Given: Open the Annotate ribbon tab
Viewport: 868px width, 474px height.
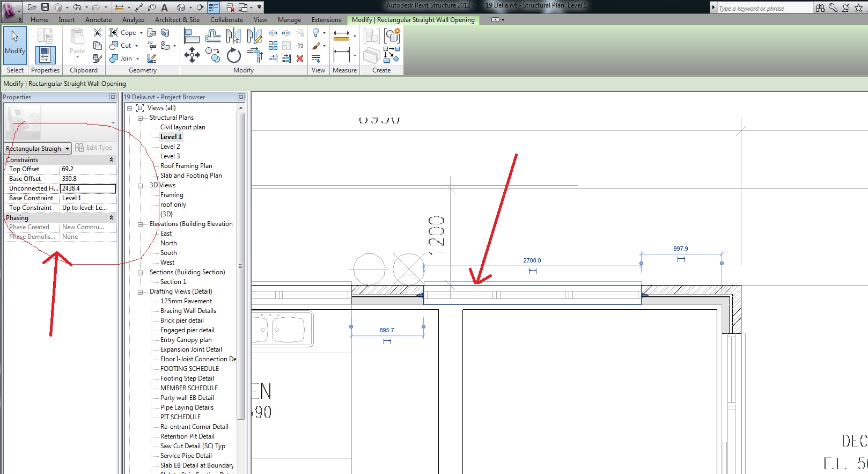Looking at the screenshot, I should coord(98,20).
